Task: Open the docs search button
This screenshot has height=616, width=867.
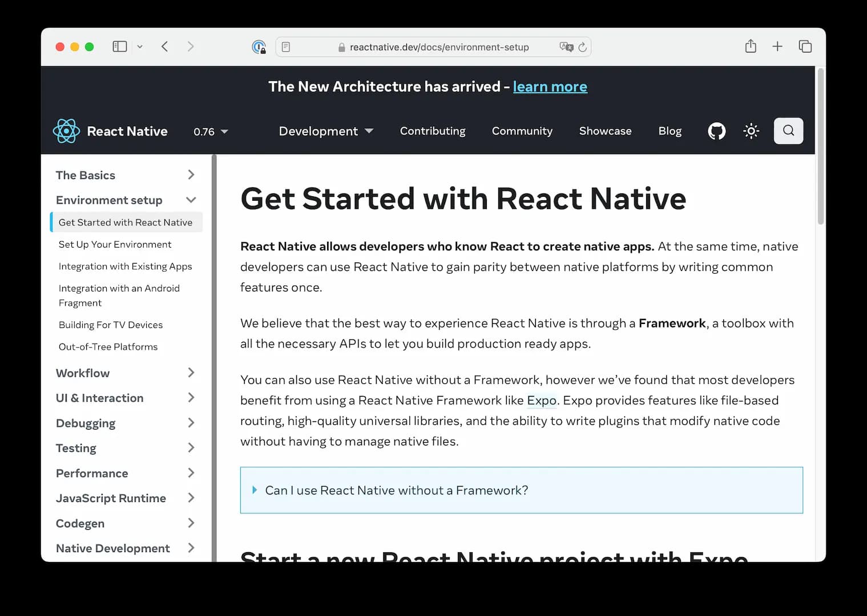Action: [x=788, y=131]
